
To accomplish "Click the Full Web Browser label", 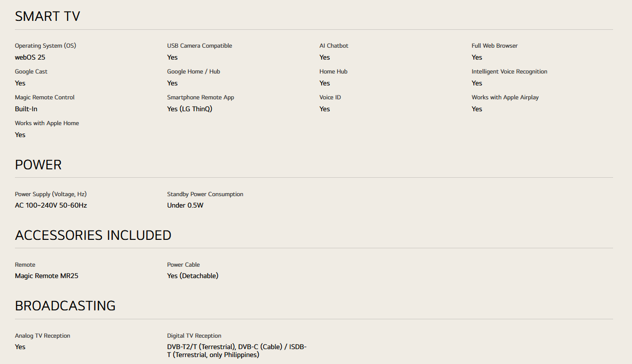I will tap(494, 46).
